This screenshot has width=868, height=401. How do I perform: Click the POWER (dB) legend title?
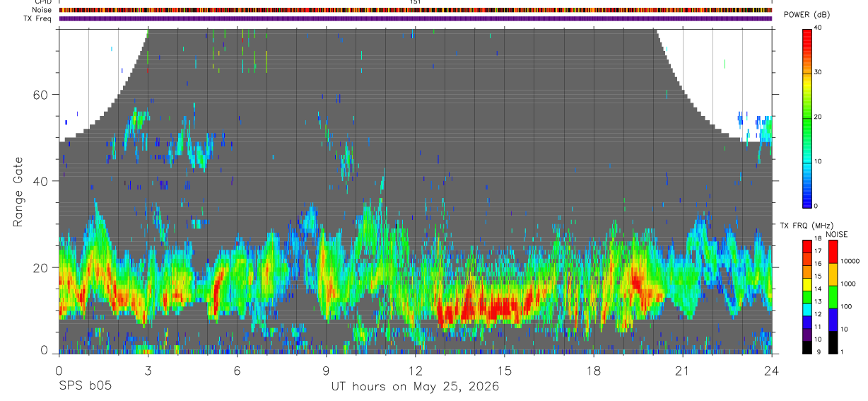(806, 15)
